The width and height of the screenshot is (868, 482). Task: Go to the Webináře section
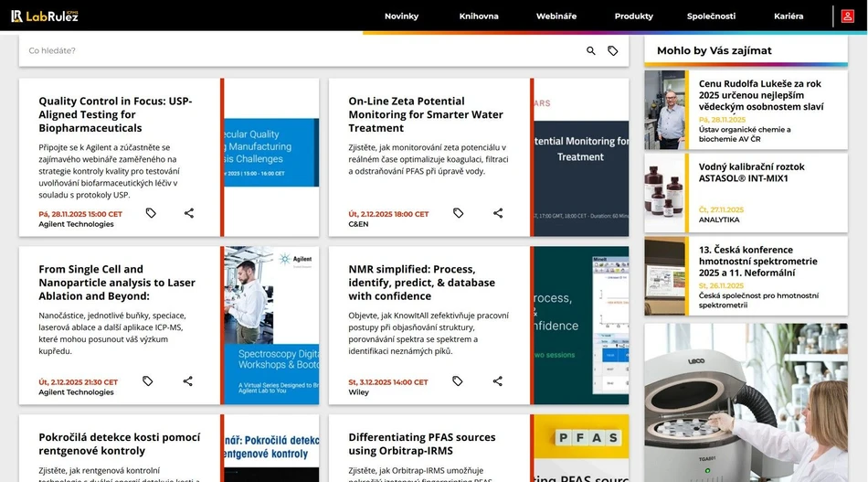coord(556,16)
